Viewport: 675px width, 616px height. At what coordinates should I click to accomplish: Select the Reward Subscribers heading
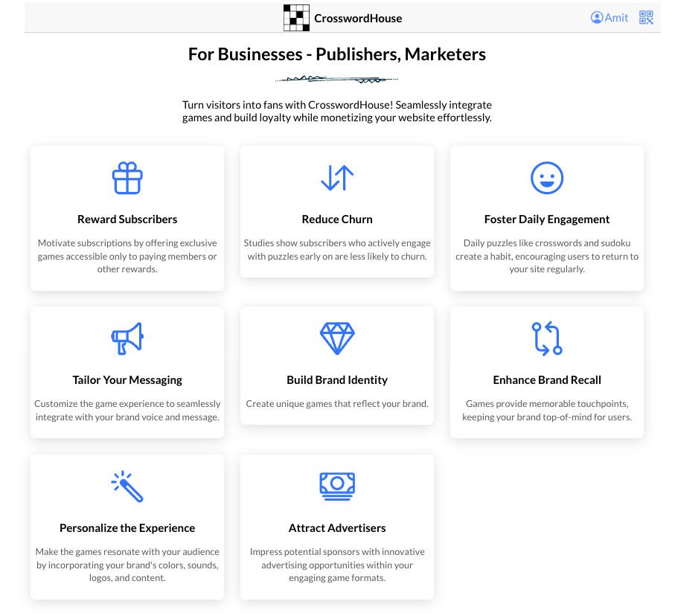tap(127, 219)
